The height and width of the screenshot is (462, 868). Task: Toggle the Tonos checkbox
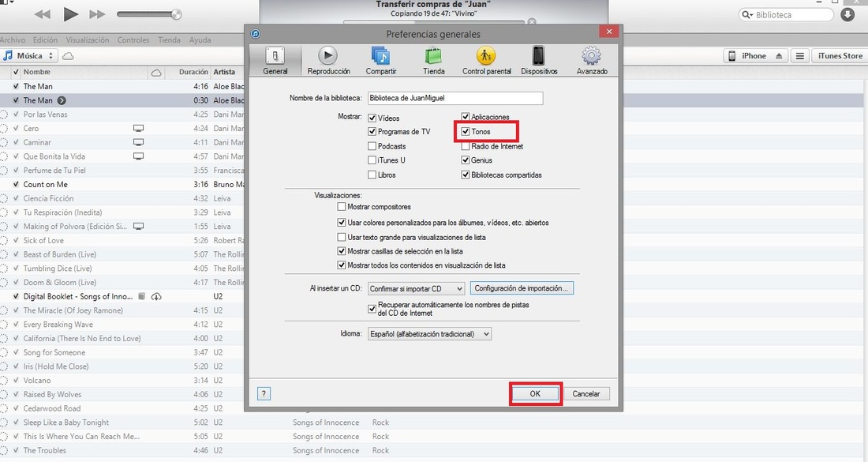tap(466, 132)
